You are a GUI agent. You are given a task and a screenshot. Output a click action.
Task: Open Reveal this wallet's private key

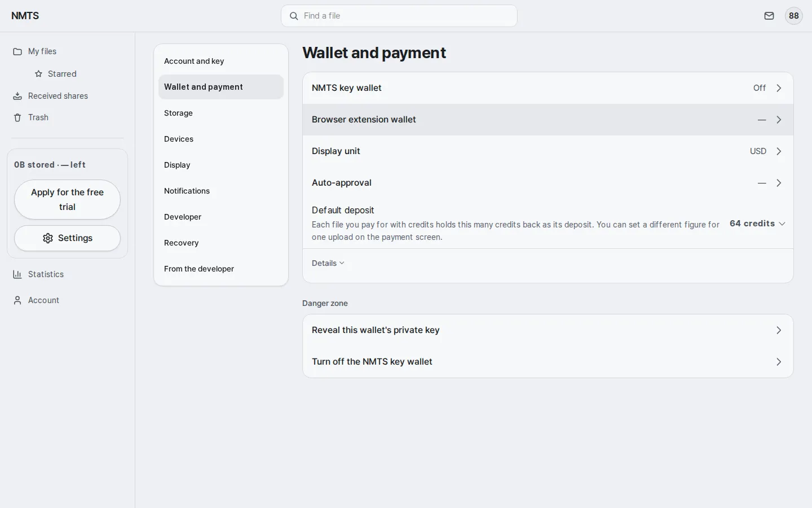click(x=548, y=330)
